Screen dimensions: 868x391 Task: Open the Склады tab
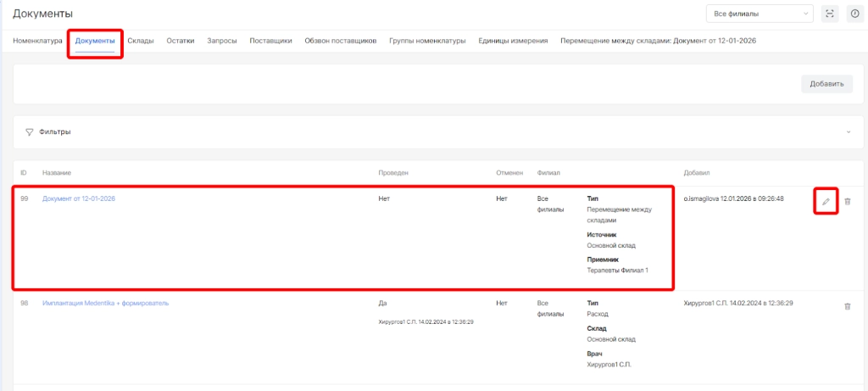coord(141,41)
